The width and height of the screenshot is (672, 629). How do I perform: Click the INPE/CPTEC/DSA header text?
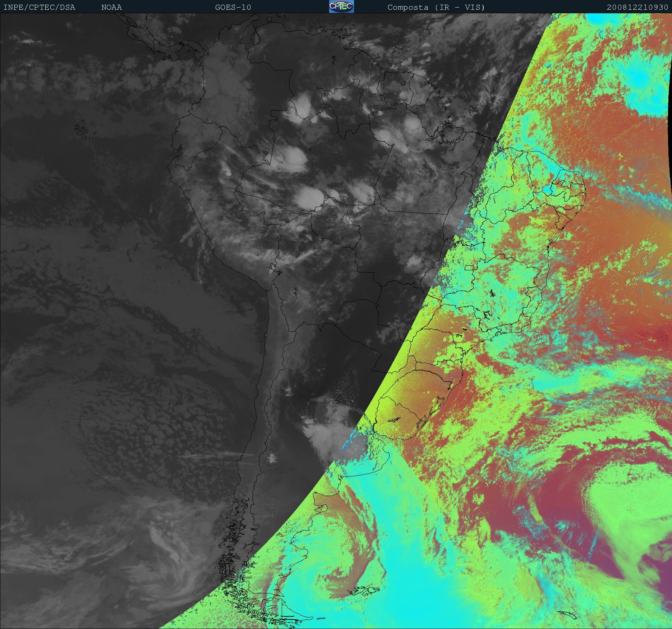(40, 7)
